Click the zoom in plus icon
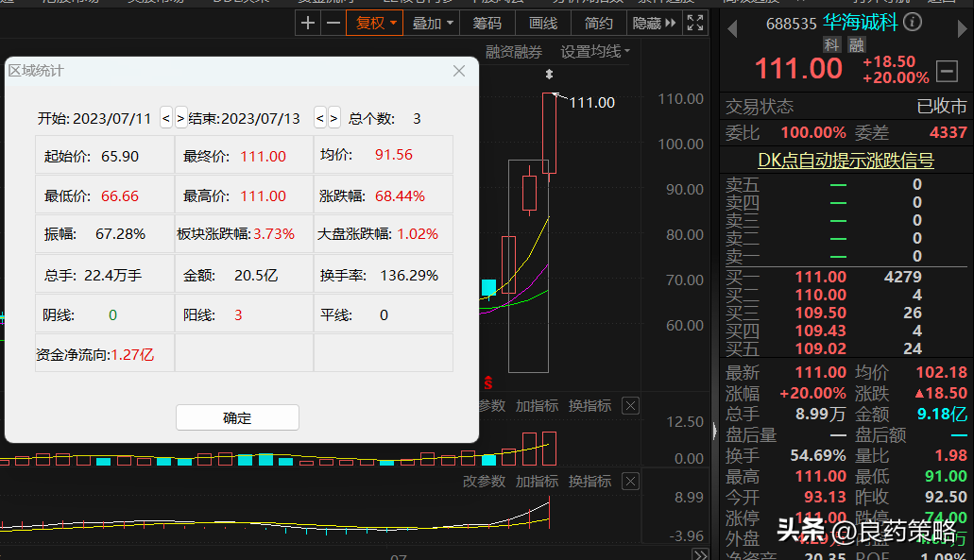Viewport: 974px width, 560px height. 307,24
